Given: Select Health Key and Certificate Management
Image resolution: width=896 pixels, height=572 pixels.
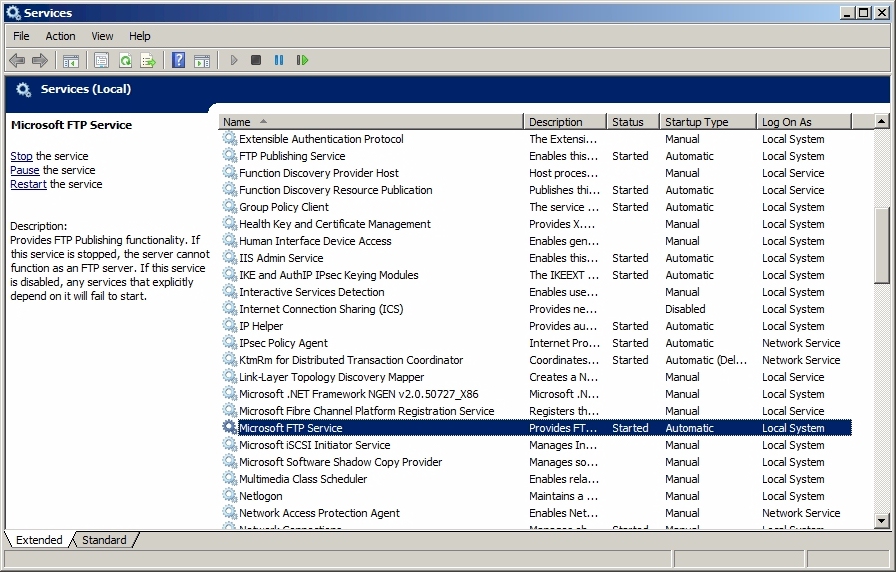Looking at the screenshot, I should coord(335,224).
